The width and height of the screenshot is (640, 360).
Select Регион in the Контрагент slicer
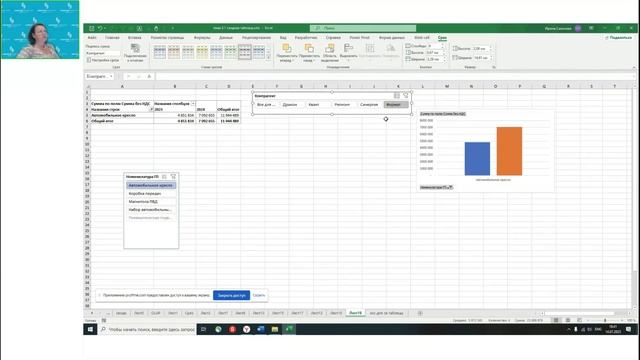pos(344,105)
